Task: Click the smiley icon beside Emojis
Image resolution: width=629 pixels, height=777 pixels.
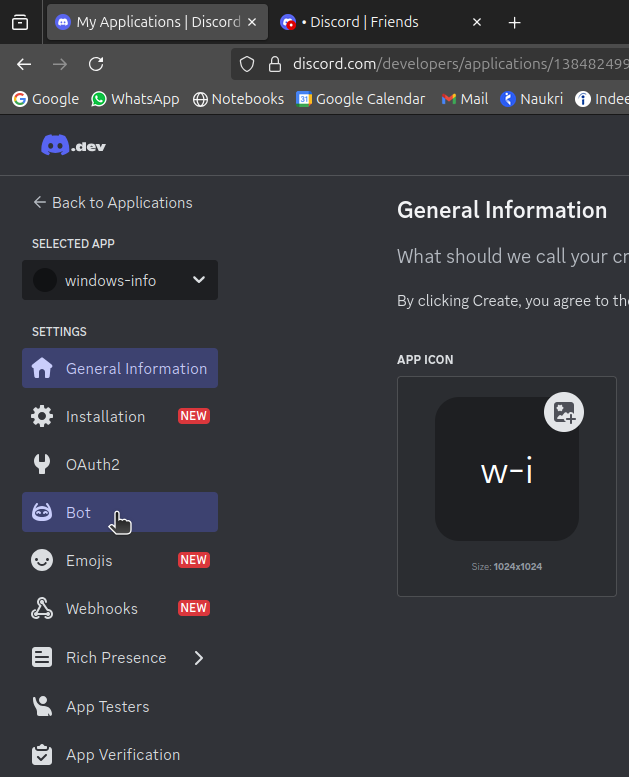Action: pyautogui.click(x=42, y=560)
